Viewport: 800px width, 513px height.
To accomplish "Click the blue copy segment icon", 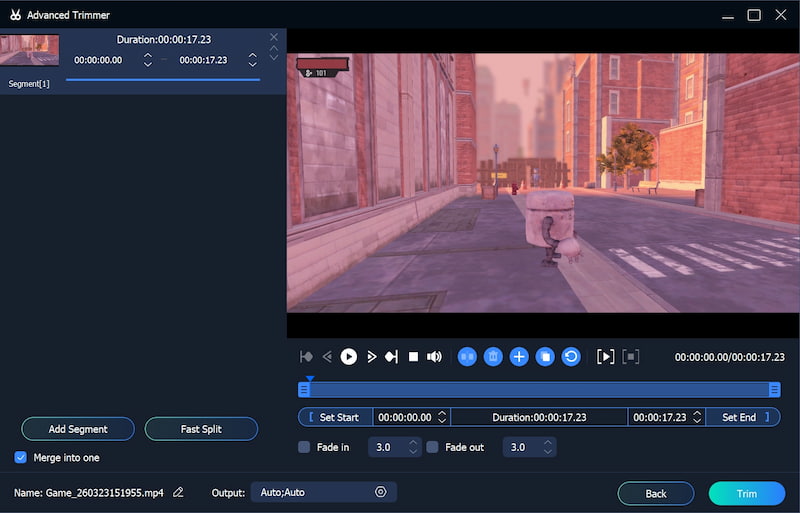I will [x=545, y=357].
